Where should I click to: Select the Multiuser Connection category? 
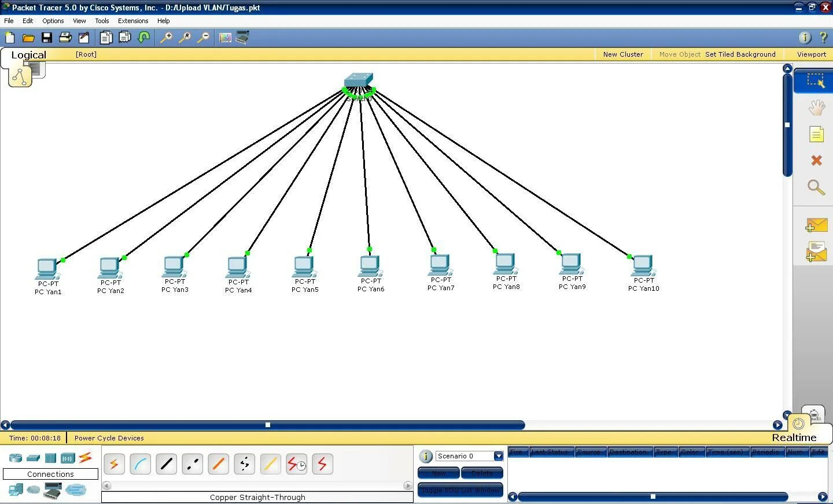coord(76,490)
